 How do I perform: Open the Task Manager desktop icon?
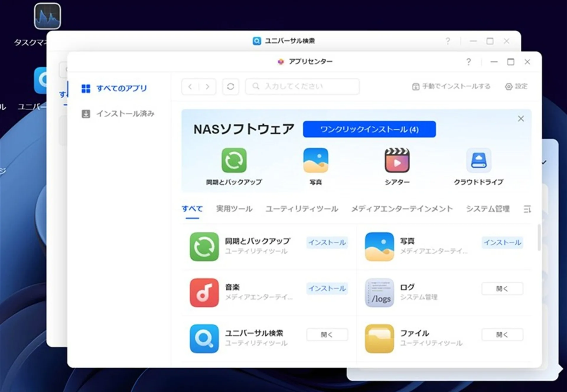pyautogui.click(x=47, y=17)
